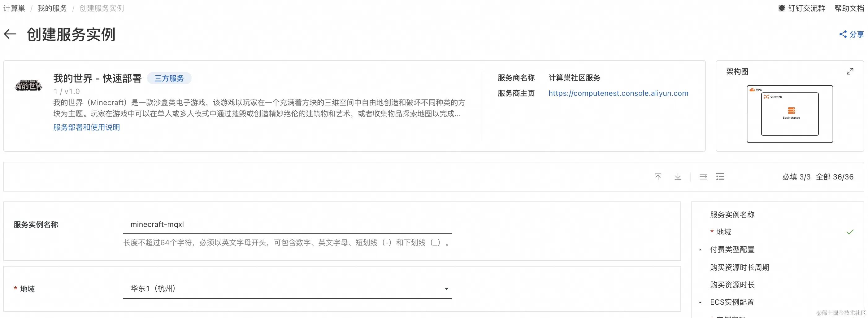The width and height of the screenshot is (868, 318).
Task: Click the 计算巢社区服务 provider name
Action: [x=574, y=77]
